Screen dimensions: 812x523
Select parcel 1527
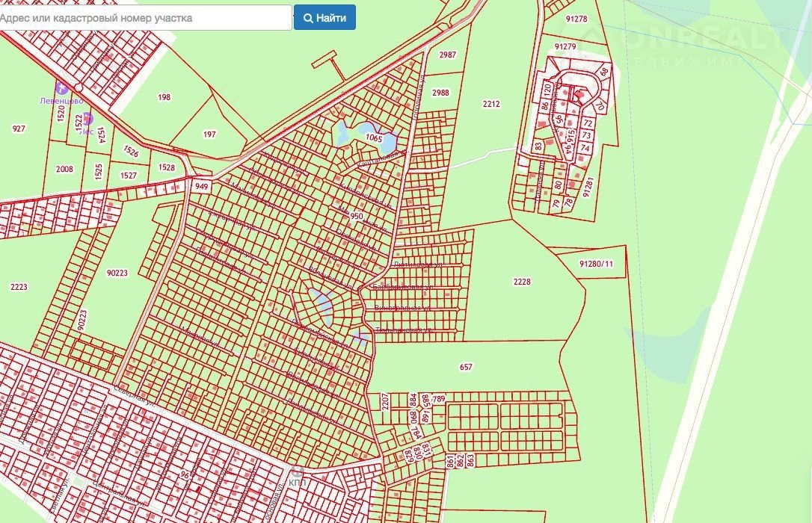129,175
